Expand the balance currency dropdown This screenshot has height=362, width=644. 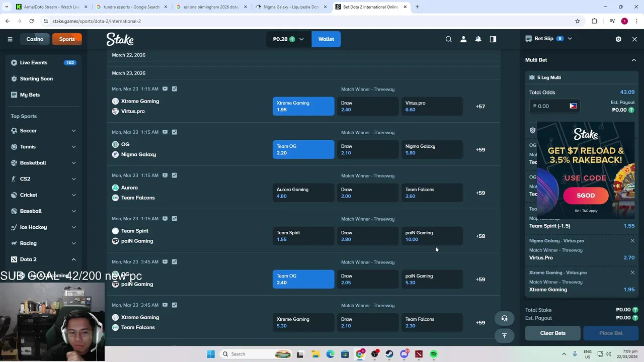coord(301,39)
